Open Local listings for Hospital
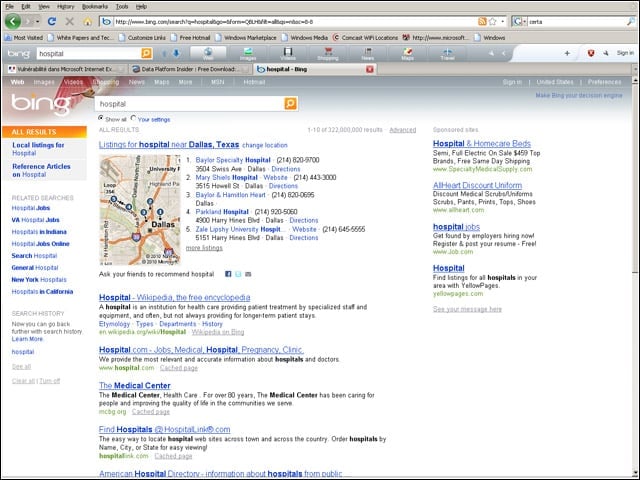The height and width of the screenshot is (480, 640). (38, 149)
